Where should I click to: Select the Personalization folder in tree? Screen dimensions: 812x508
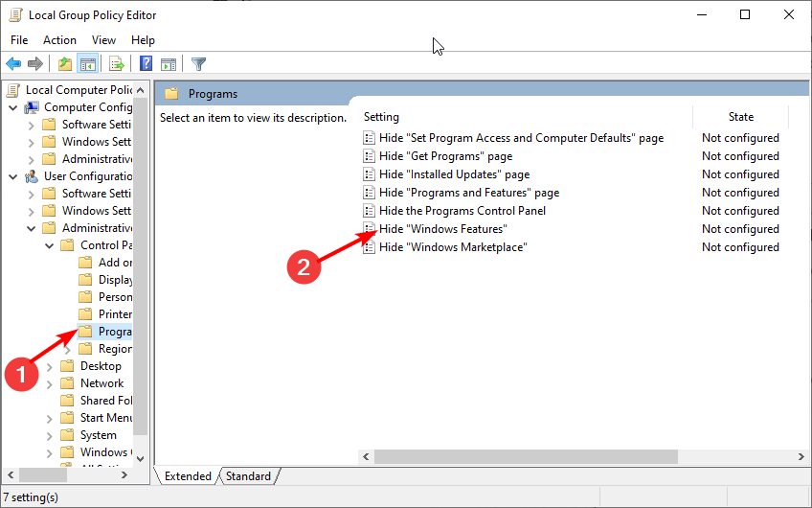115,297
